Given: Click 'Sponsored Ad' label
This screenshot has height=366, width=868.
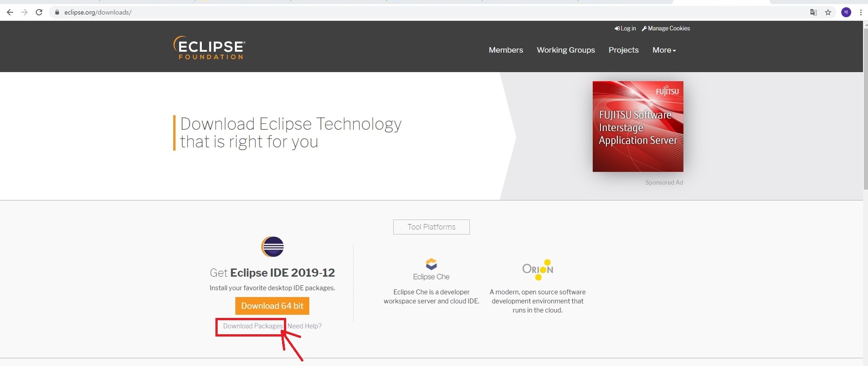Looking at the screenshot, I should tap(664, 182).
